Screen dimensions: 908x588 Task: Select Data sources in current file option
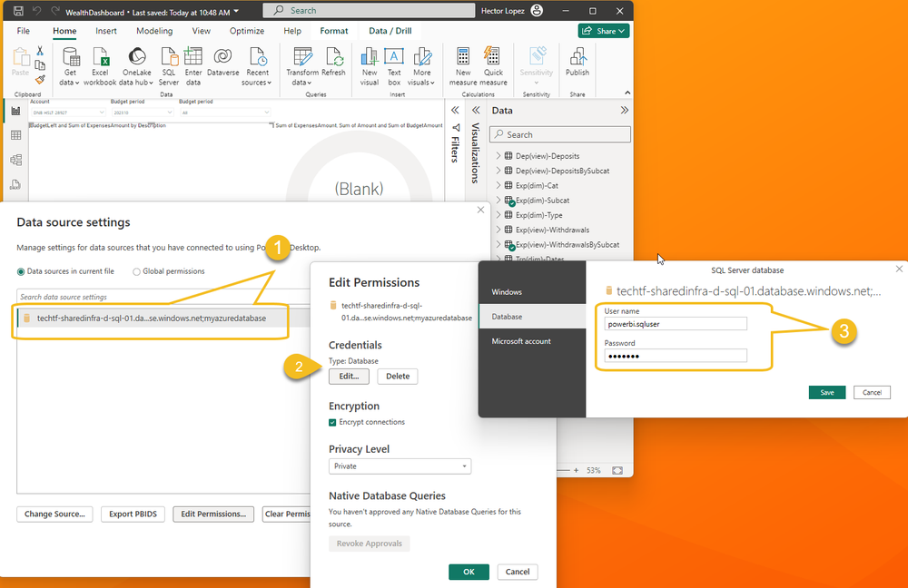click(x=22, y=271)
